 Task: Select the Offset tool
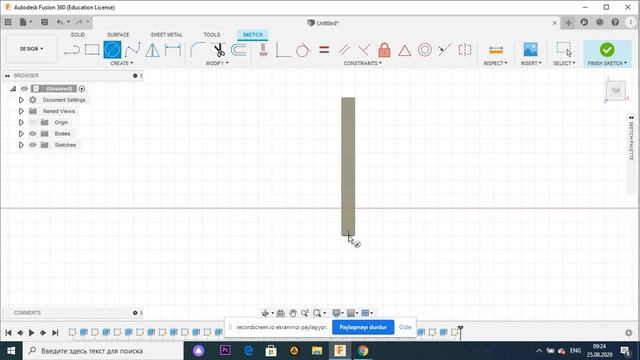[x=239, y=50]
